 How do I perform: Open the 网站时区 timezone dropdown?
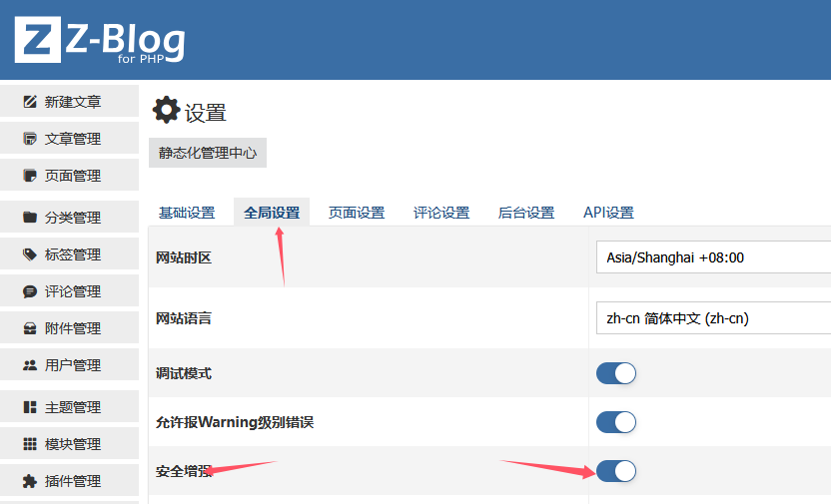[712, 257]
